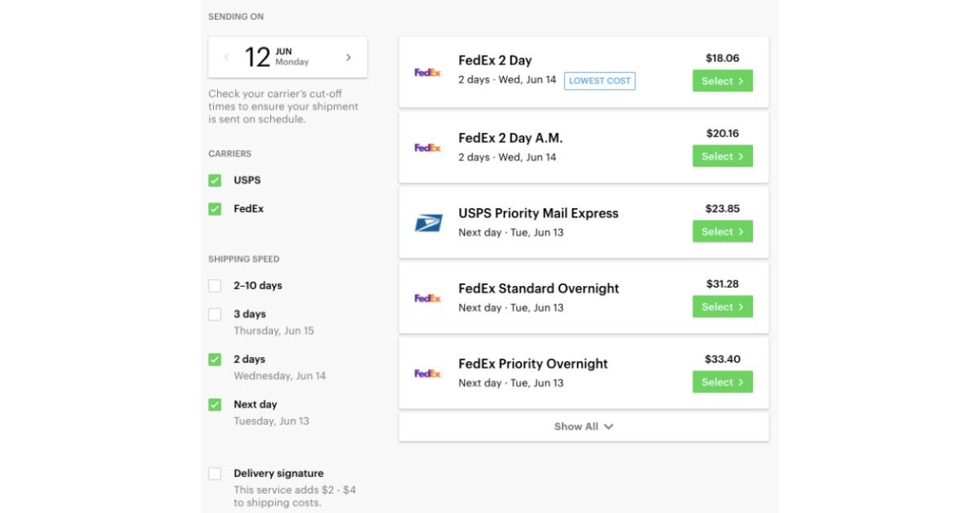
Task: Click the FedEx logo on Priority Overnight row
Action: tap(428, 372)
